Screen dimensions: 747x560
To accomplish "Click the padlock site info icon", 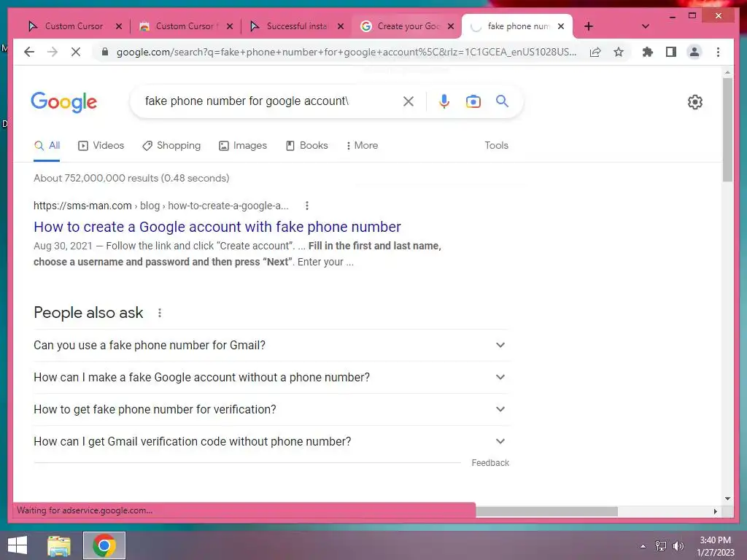I will [x=105, y=52].
